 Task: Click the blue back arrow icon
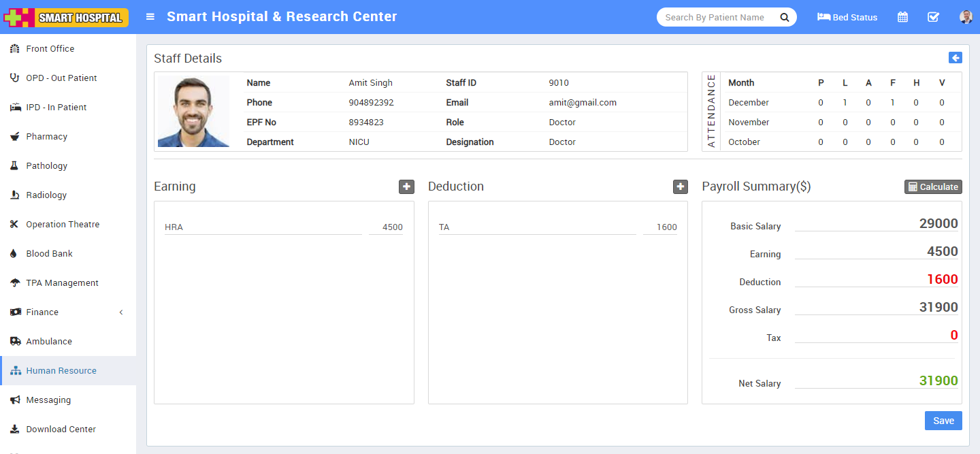pos(955,58)
